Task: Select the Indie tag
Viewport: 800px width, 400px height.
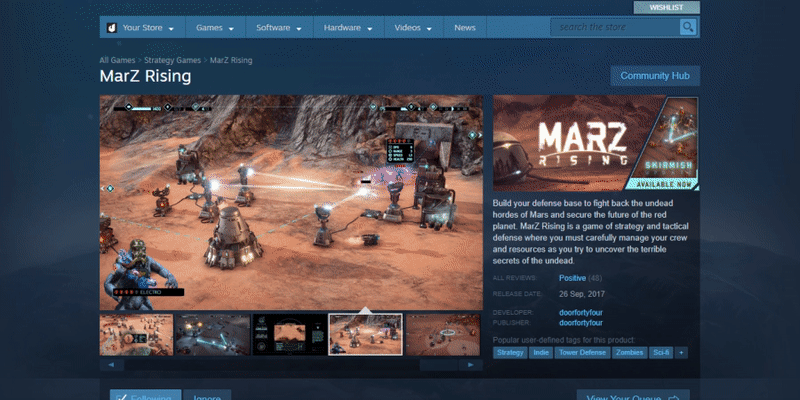Action: 540,353
